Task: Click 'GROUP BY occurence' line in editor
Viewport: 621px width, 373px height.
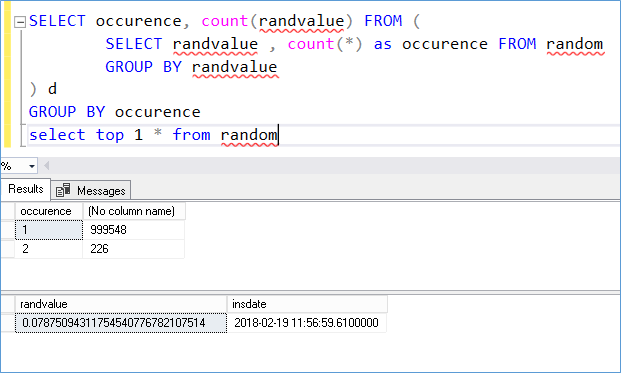Action: pos(114,112)
